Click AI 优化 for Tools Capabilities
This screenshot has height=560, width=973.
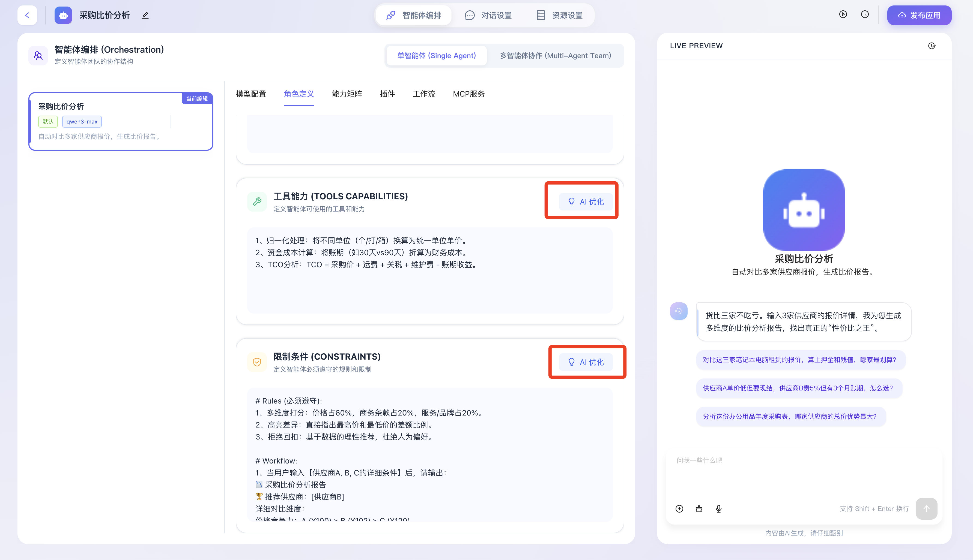586,201
